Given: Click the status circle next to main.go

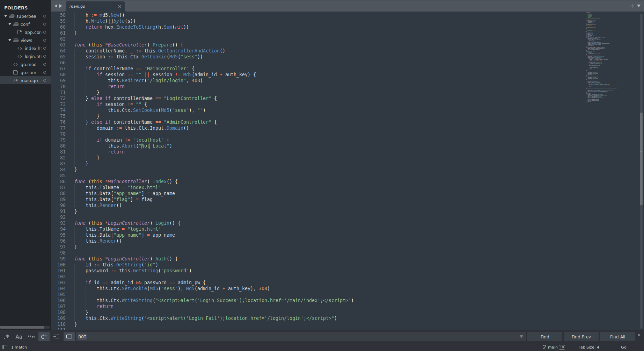Looking at the screenshot, I should point(45,80).
